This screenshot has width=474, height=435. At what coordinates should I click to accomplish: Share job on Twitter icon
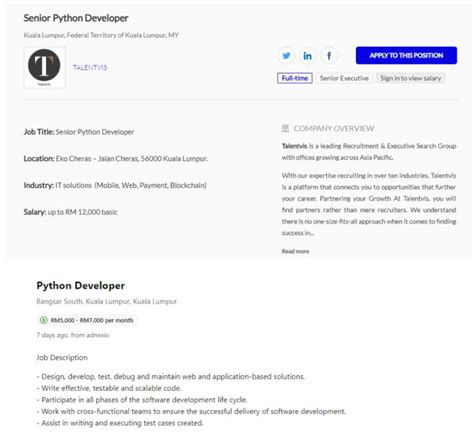286,56
